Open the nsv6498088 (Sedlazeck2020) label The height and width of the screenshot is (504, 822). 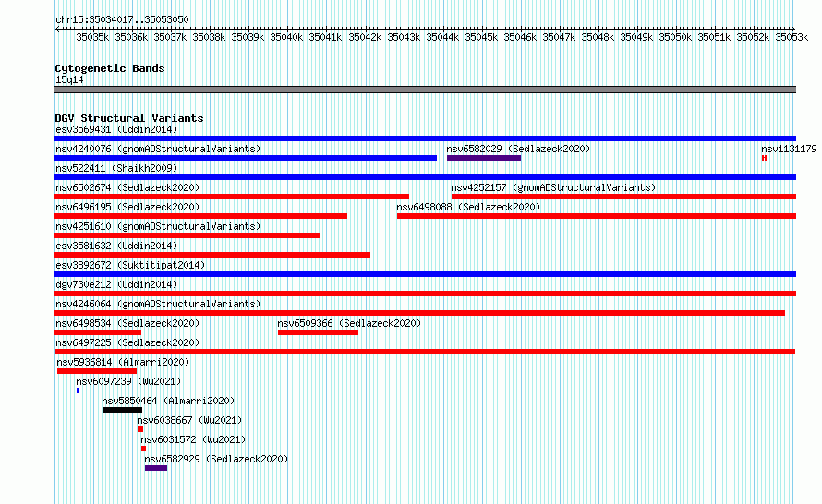click(x=468, y=207)
